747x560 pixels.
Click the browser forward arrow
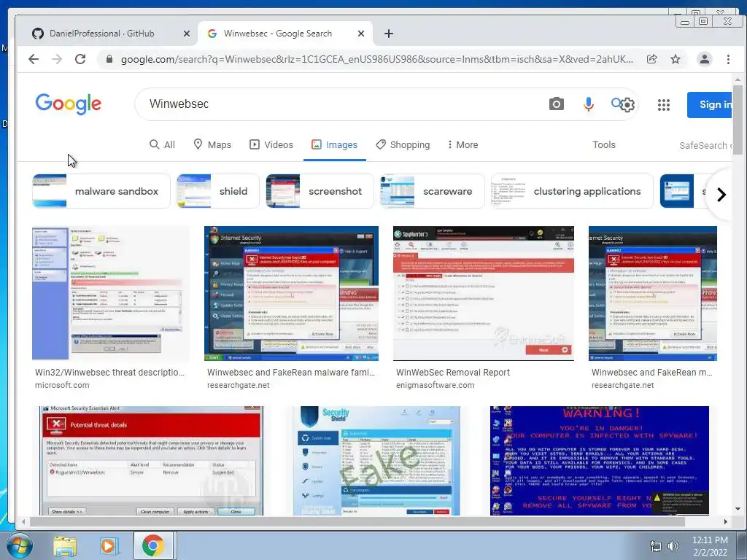point(57,59)
